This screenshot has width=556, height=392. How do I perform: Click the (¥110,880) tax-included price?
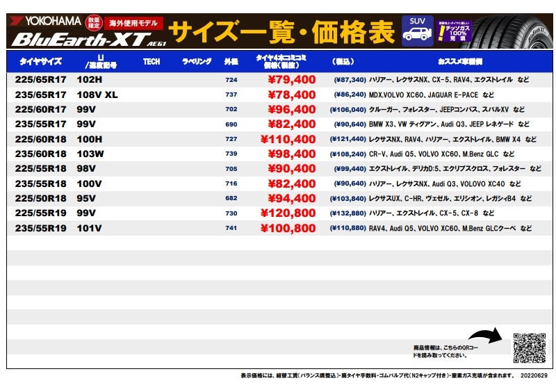click(x=347, y=228)
